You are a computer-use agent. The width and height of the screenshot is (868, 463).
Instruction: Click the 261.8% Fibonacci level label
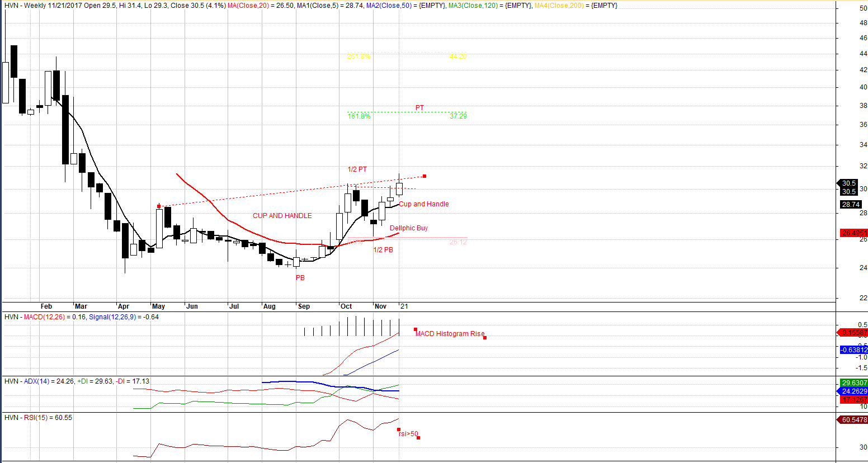(358, 56)
